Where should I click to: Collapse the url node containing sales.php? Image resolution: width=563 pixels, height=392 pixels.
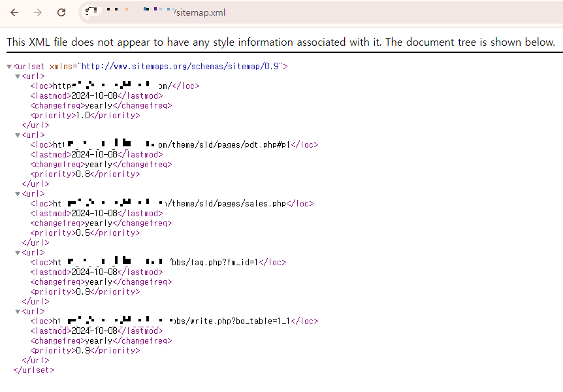(17, 194)
